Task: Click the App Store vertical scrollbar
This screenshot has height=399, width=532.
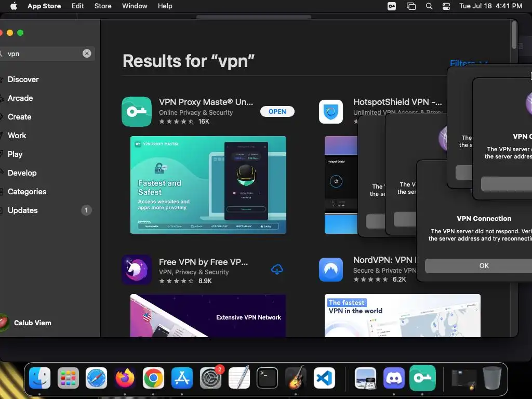Action: pyautogui.click(x=514, y=35)
